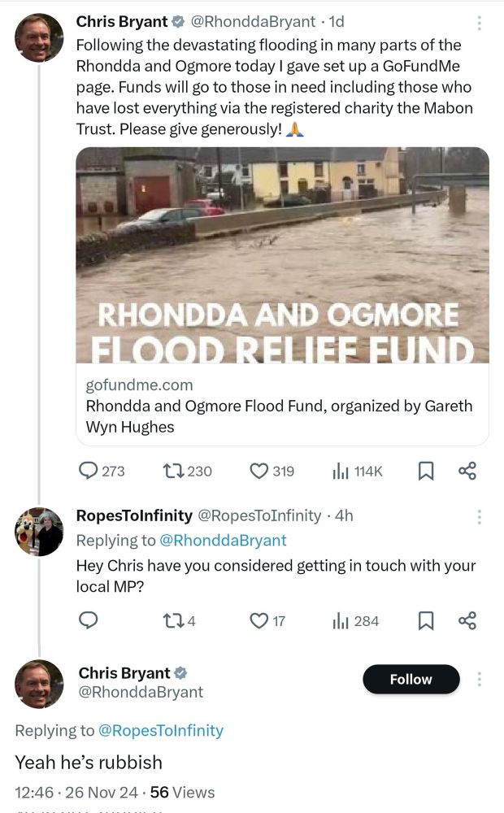Image resolution: width=504 pixels, height=813 pixels.
Task: Open more options for RopesToInfinity reply
Action: (x=480, y=517)
